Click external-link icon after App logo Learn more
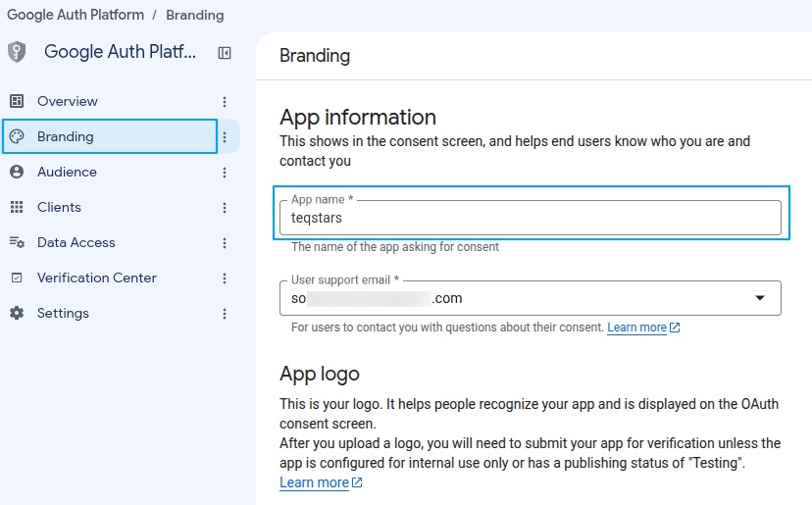This screenshot has width=812, height=505. pyautogui.click(x=357, y=482)
